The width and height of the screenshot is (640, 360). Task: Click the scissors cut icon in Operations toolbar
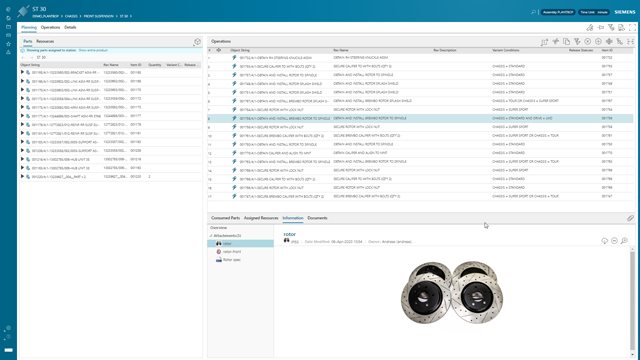556,41
